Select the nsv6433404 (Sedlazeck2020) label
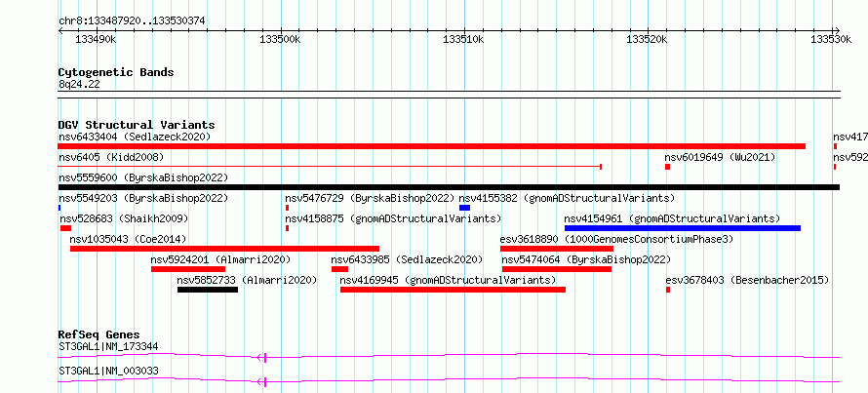 pos(135,137)
